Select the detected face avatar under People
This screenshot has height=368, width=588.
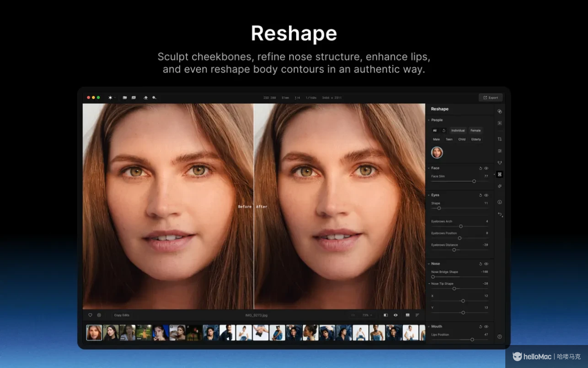point(437,153)
